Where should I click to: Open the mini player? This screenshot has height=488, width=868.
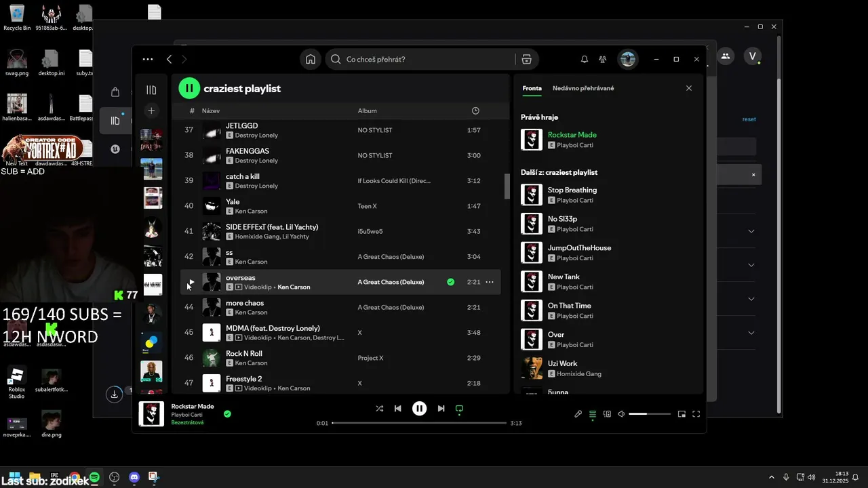[682, 414]
